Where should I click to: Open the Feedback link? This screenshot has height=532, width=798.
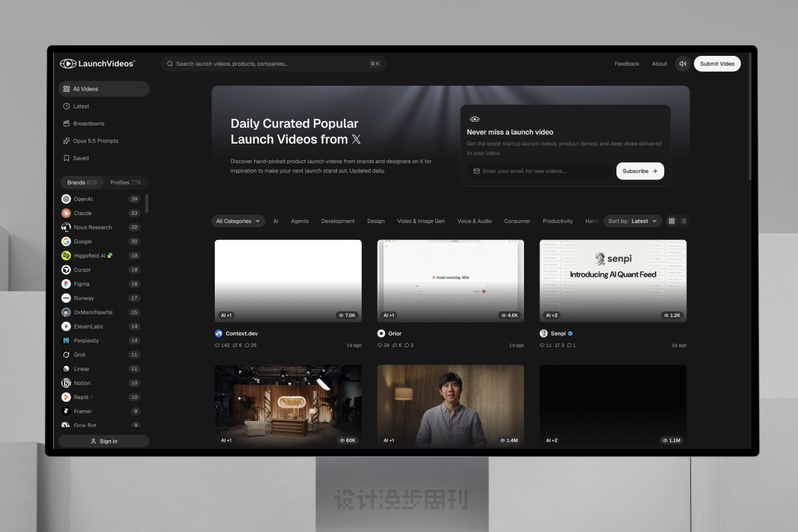pos(627,64)
